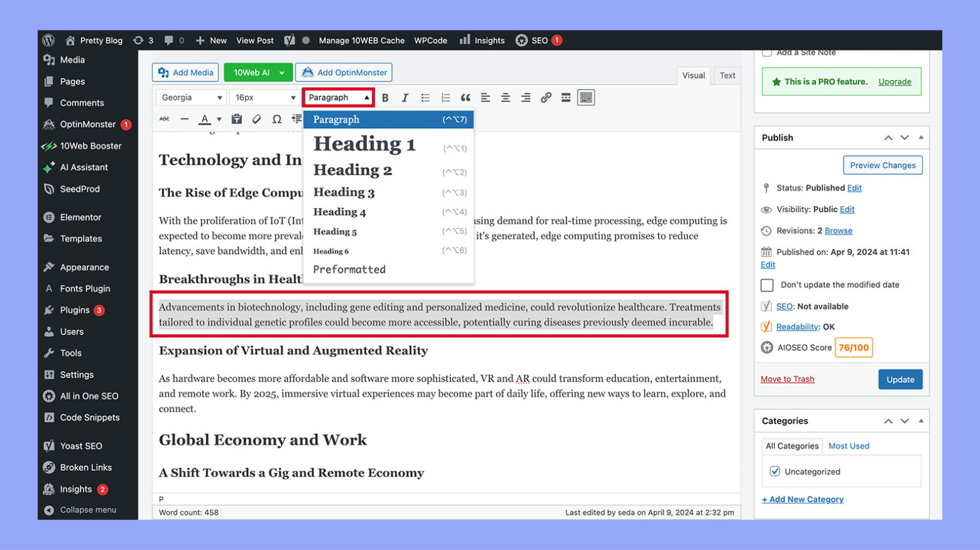This screenshot has height=550, width=980.
Task: Select Yoast SEO in the sidebar
Action: point(81,445)
